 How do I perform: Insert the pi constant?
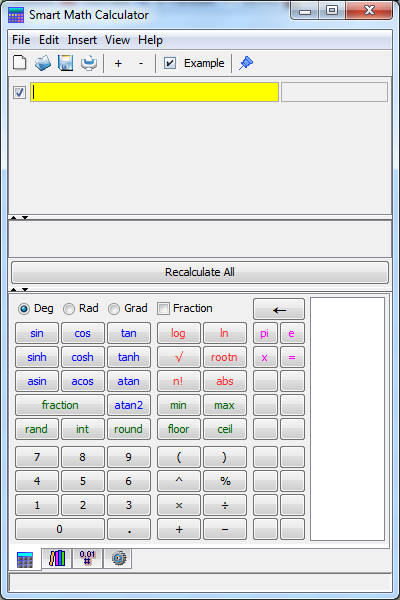coord(265,333)
